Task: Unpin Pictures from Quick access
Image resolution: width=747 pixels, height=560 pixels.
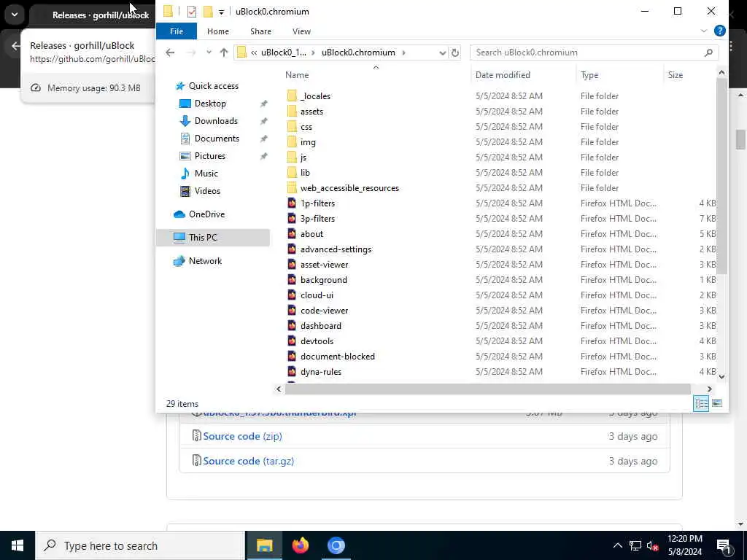Action: tap(263, 156)
